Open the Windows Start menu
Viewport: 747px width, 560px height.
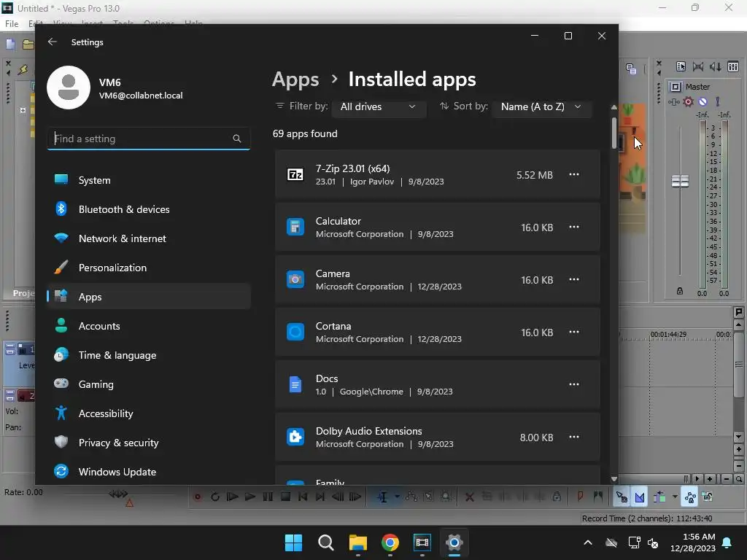(293, 542)
